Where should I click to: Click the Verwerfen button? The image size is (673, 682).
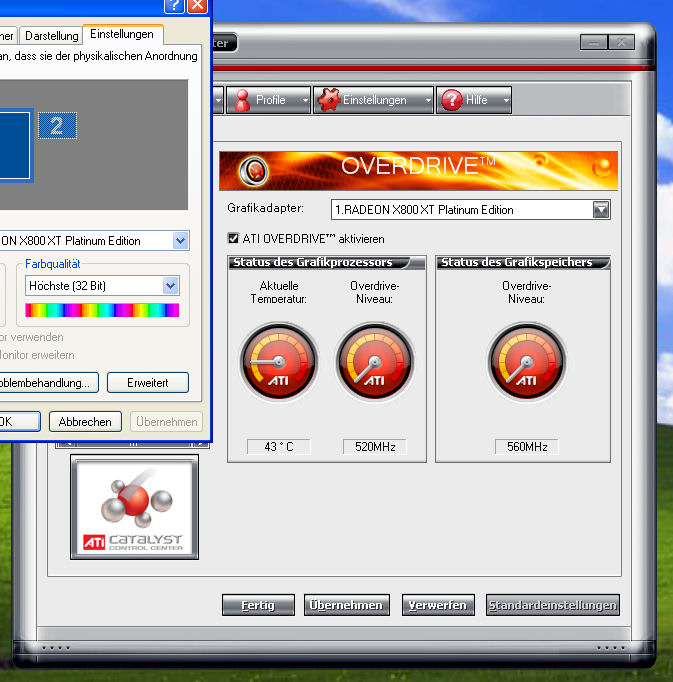pos(438,605)
